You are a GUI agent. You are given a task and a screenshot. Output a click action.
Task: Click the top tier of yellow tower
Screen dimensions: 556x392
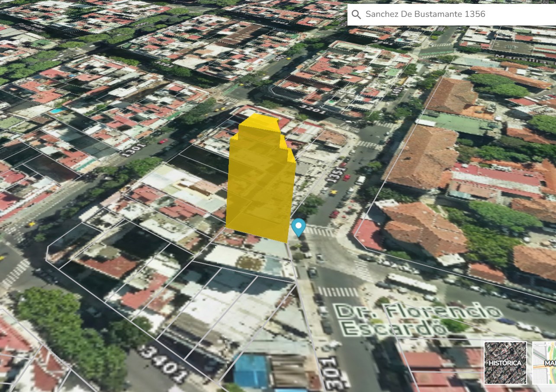point(259,123)
